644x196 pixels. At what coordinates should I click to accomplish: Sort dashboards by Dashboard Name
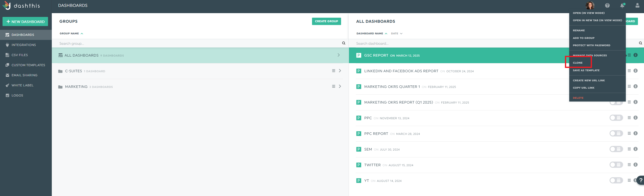coord(372,33)
